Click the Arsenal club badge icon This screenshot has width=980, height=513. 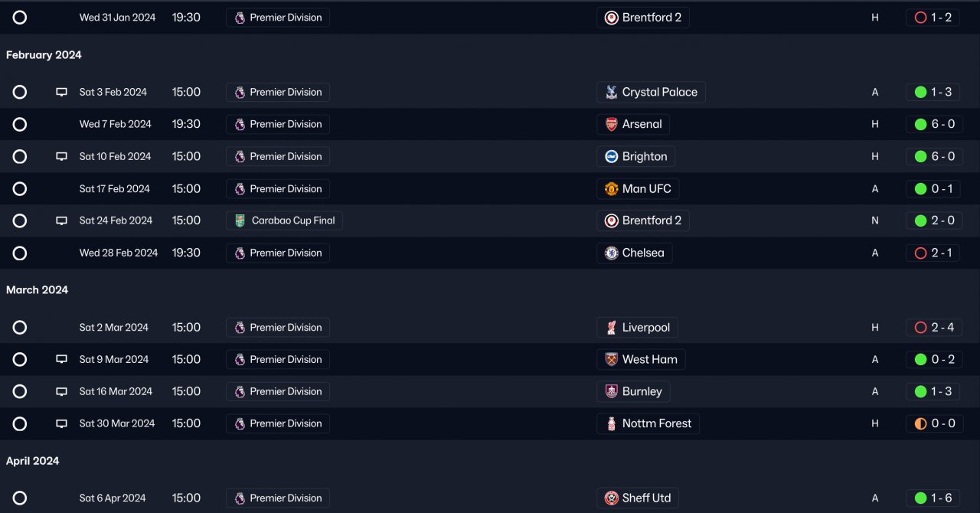[x=611, y=124]
